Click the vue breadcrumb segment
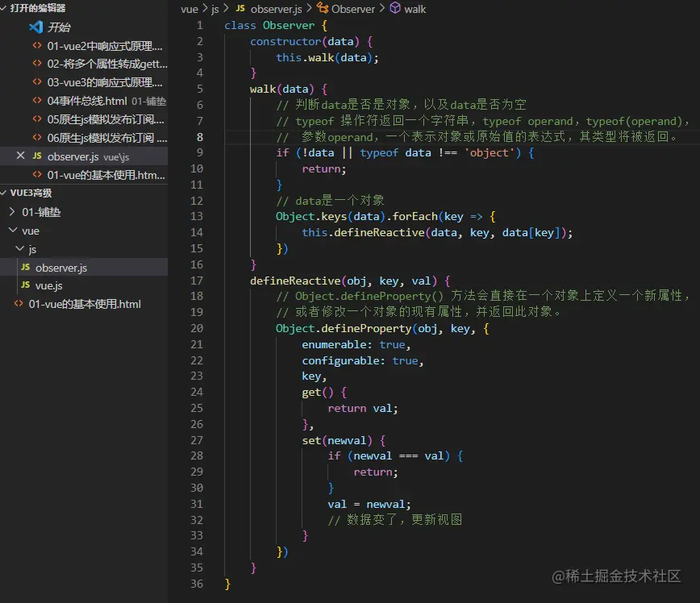Image resolution: width=700 pixels, height=603 pixels. click(x=190, y=9)
